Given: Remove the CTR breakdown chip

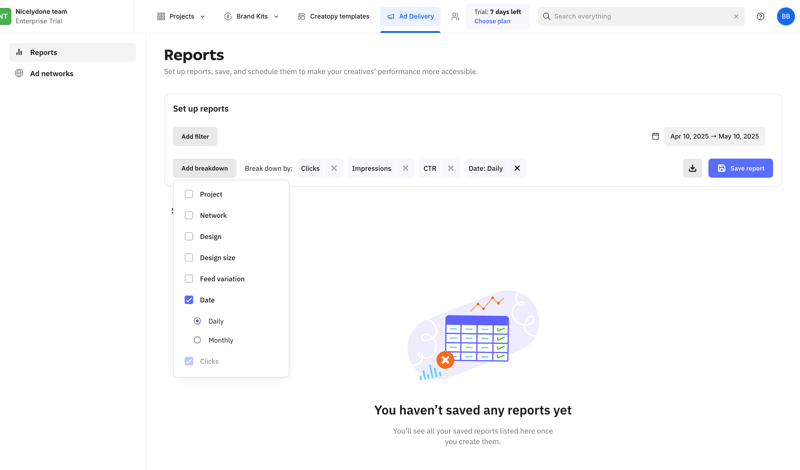Looking at the screenshot, I should [450, 168].
